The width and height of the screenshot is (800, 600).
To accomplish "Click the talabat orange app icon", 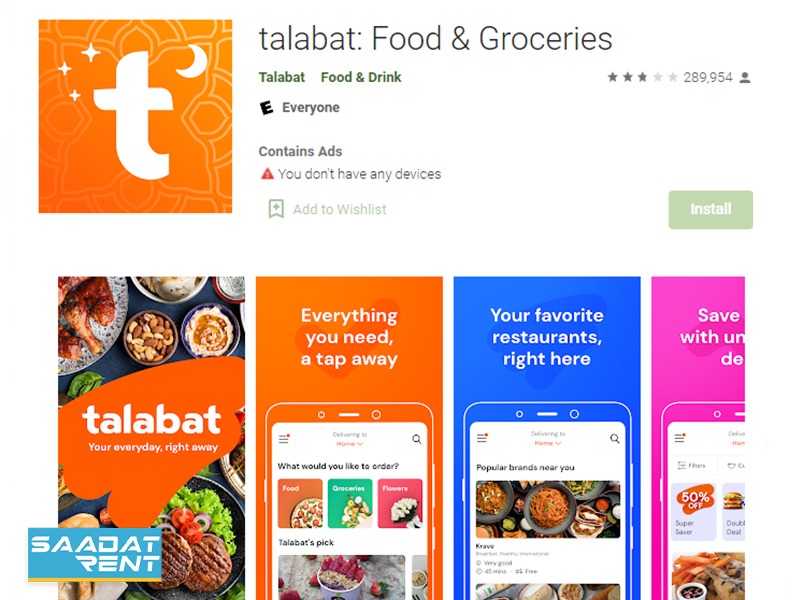I will (x=135, y=116).
